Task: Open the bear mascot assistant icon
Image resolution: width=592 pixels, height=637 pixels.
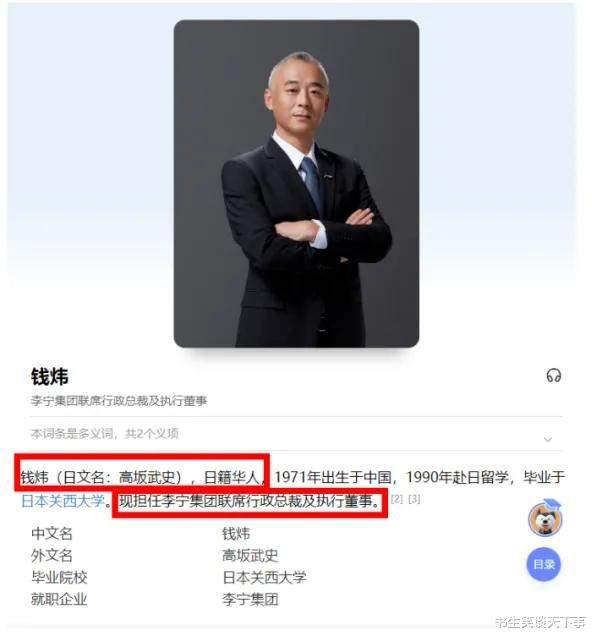Action: pyautogui.click(x=545, y=518)
